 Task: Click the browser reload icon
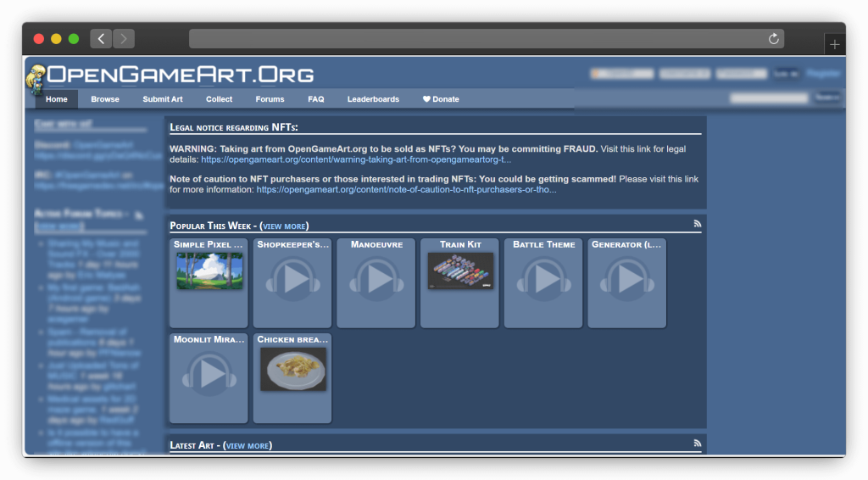coord(773,39)
